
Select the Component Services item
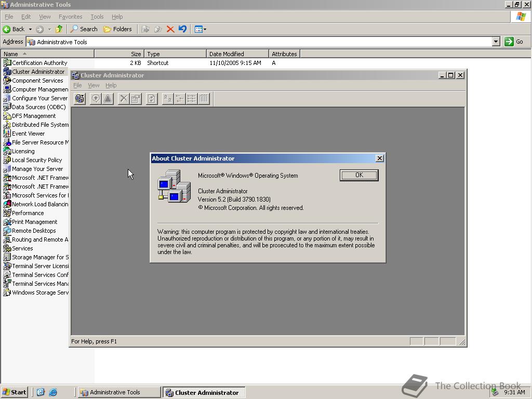[33, 81]
